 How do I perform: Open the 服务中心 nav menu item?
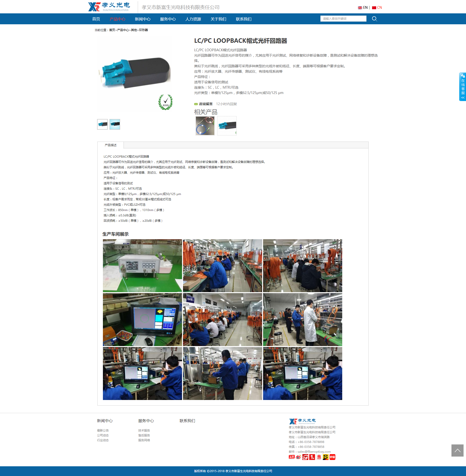[168, 19]
